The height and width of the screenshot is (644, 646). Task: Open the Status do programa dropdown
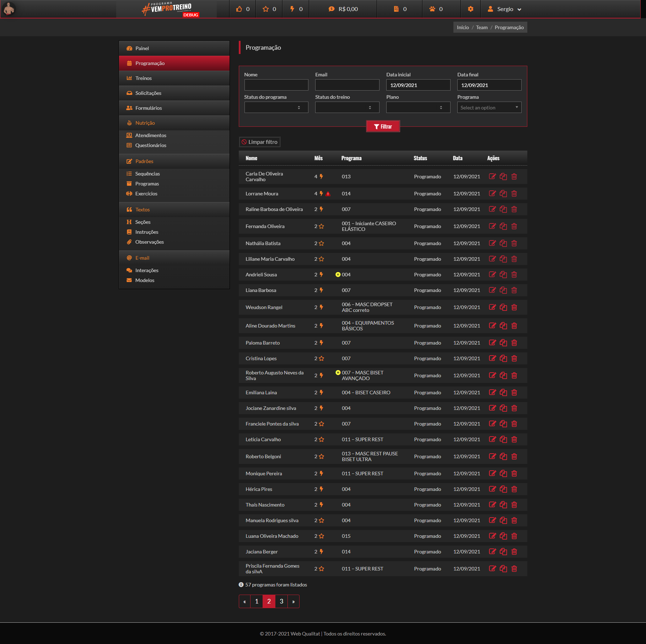coord(276,108)
